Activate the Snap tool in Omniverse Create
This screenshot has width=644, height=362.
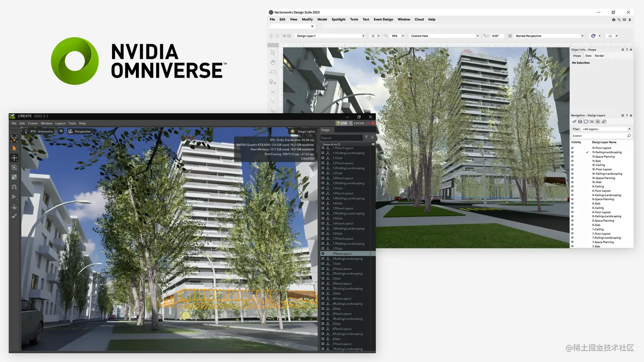pyautogui.click(x=14, y=187)
